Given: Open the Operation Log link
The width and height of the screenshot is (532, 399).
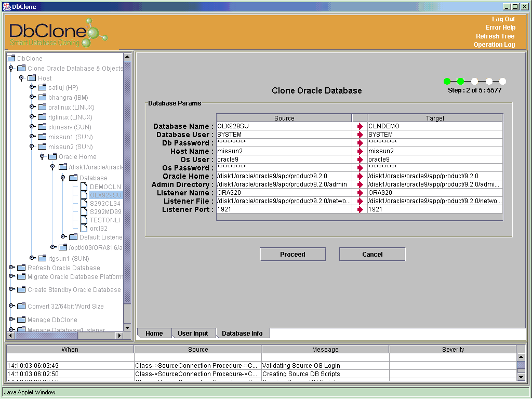Looking at the screenshot, I should [495, 45].
